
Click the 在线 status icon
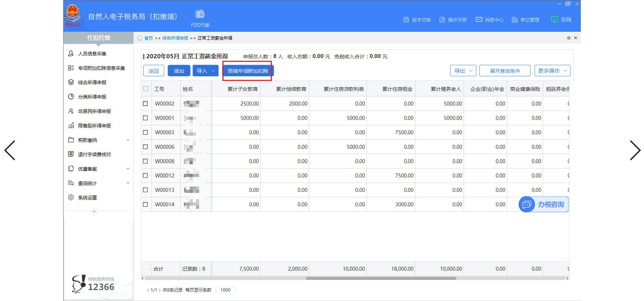(555, 19)
